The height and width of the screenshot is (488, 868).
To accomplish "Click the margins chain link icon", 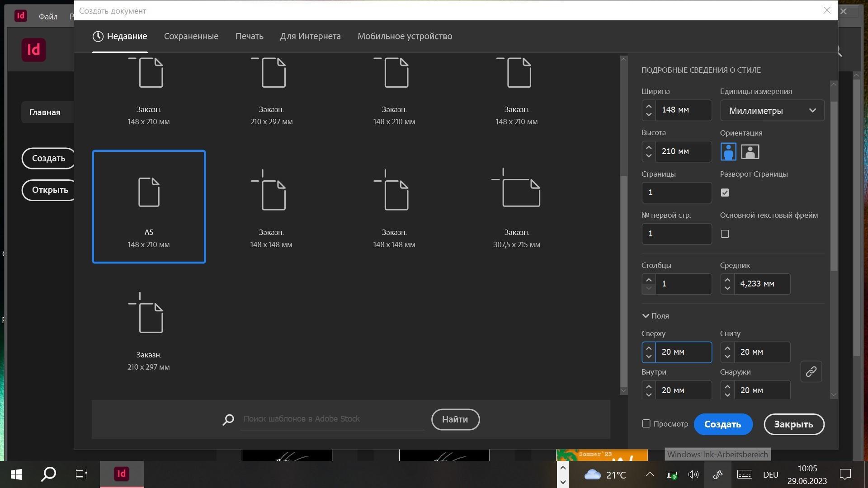I will (811, 371).
